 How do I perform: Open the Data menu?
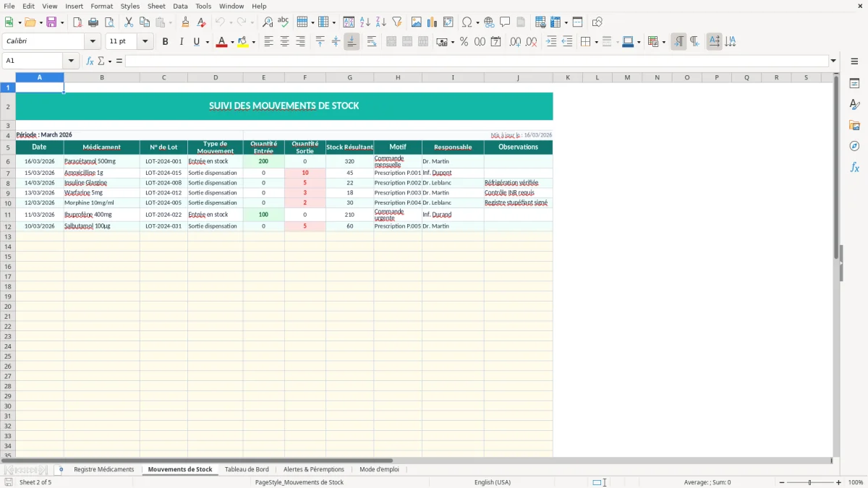180,6
